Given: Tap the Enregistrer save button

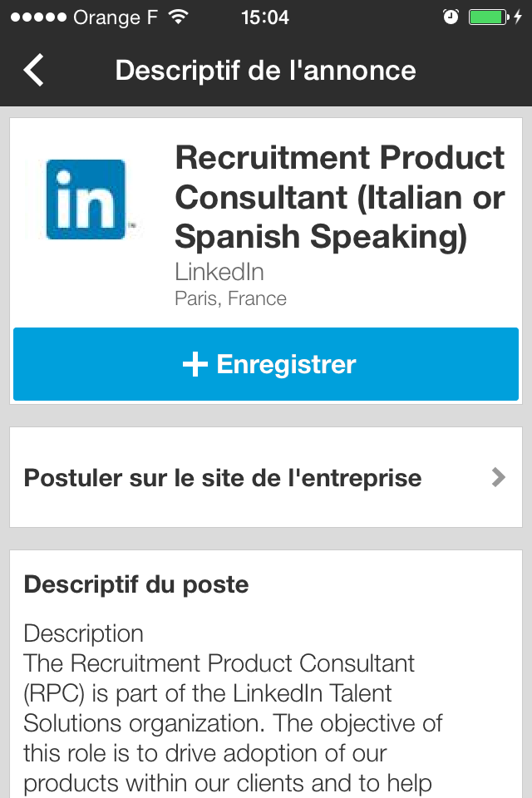Looking at the screenshot, I should click(x=266, y=364).
